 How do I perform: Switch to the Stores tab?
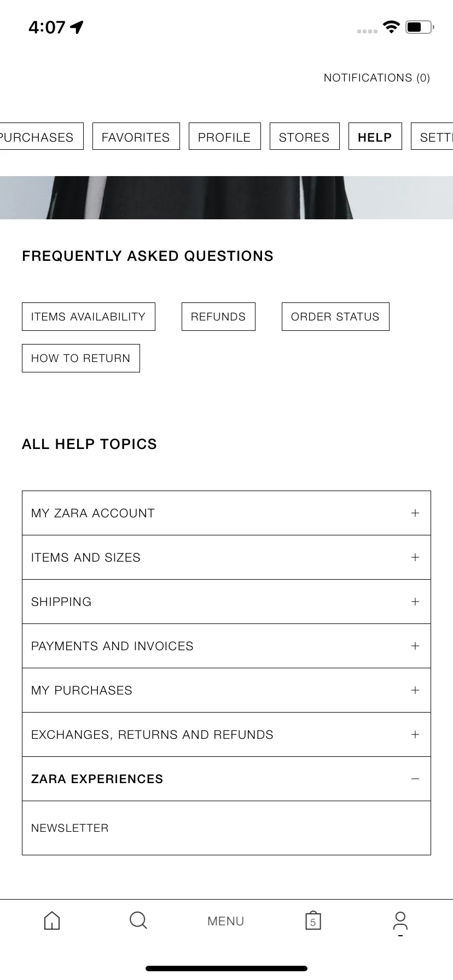point(304,137)
